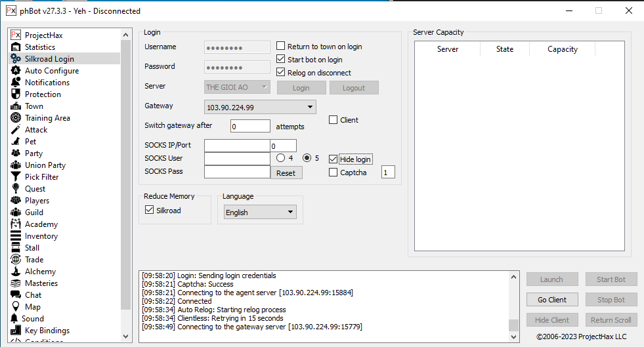Open the Auto Configure section
The width and height of the screenshot is (644, 347).
pos(51,71)
